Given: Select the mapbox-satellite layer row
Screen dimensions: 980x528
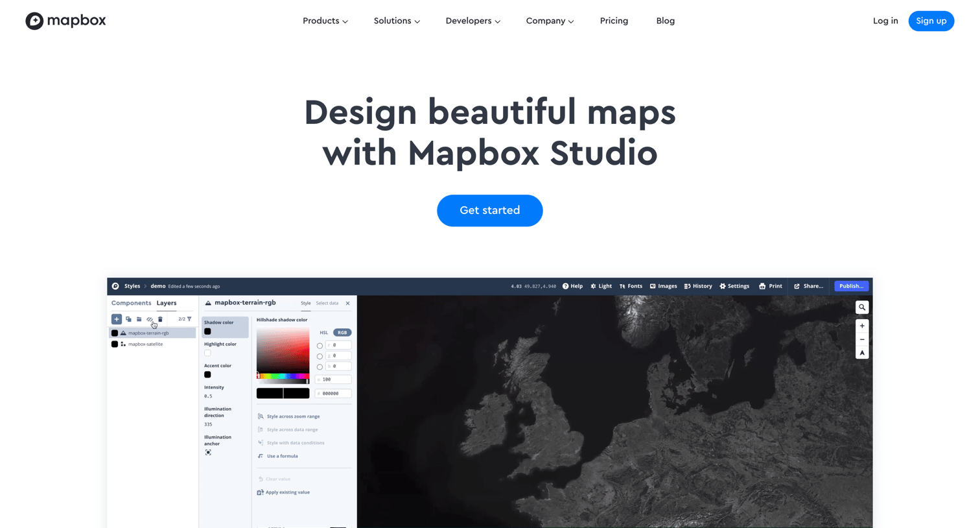Looking at the screenshot, I should [x=152, y=344].
